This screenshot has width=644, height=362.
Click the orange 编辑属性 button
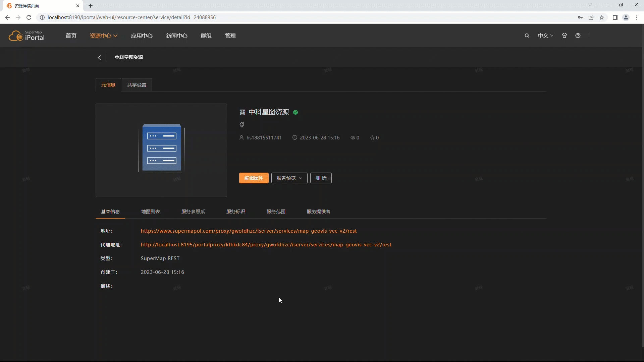254,178
